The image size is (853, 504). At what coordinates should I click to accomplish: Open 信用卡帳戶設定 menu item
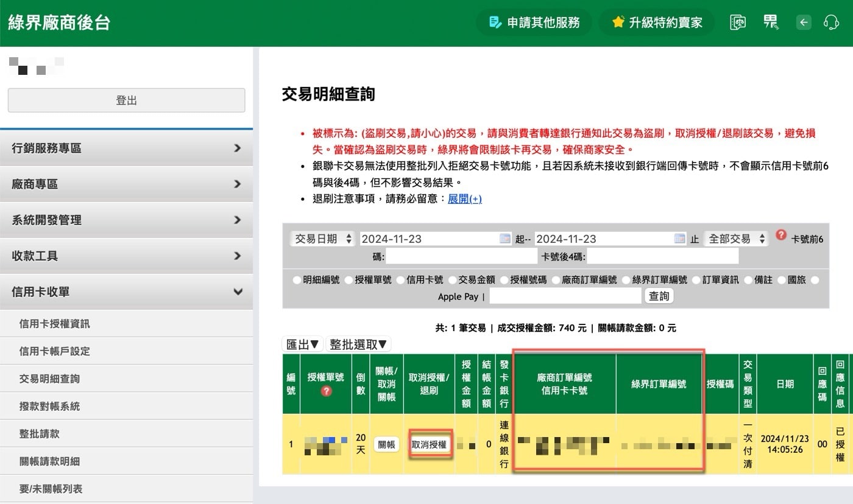[126, 351]
